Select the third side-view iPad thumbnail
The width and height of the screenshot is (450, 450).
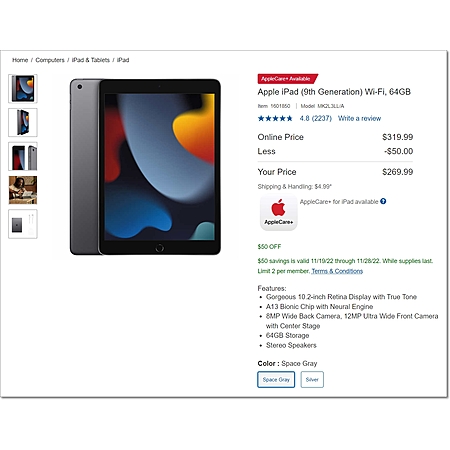pos(23,156)
